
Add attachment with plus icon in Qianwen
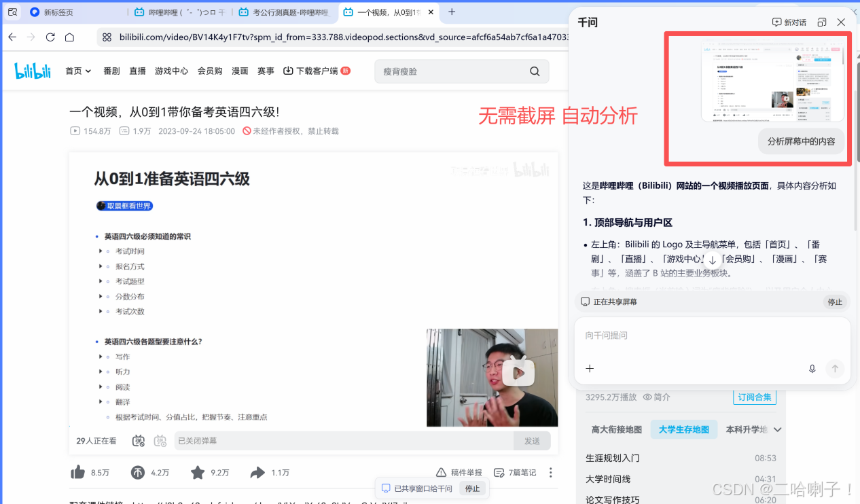[590, 369]
